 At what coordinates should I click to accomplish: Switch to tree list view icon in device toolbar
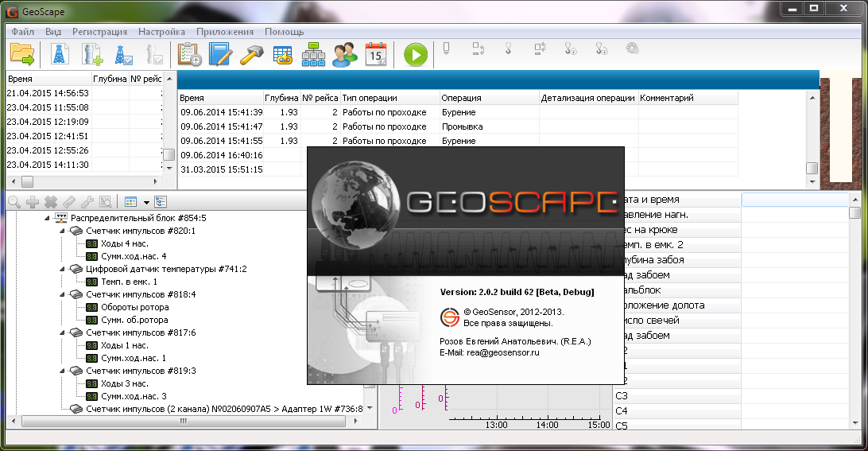(x=161, y=202)
